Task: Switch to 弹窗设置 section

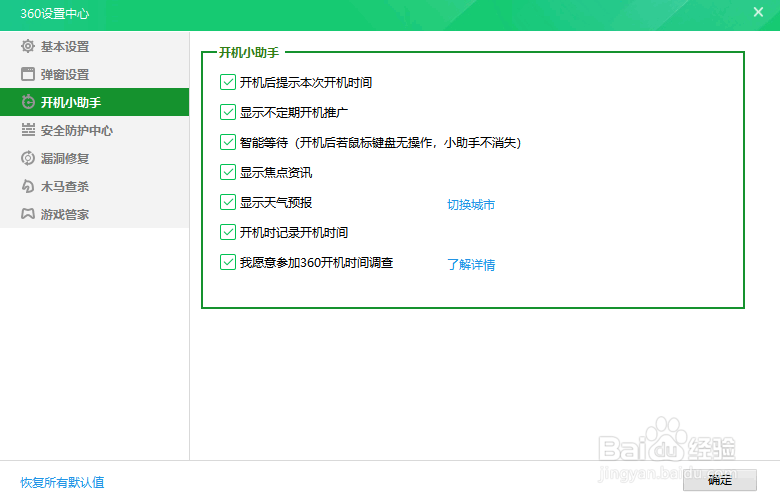Action: 95,74
